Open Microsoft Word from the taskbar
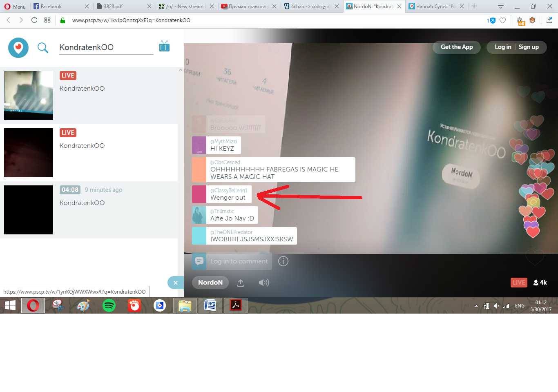The width and height of the screenshot is (558, 392). coord(210,305)
